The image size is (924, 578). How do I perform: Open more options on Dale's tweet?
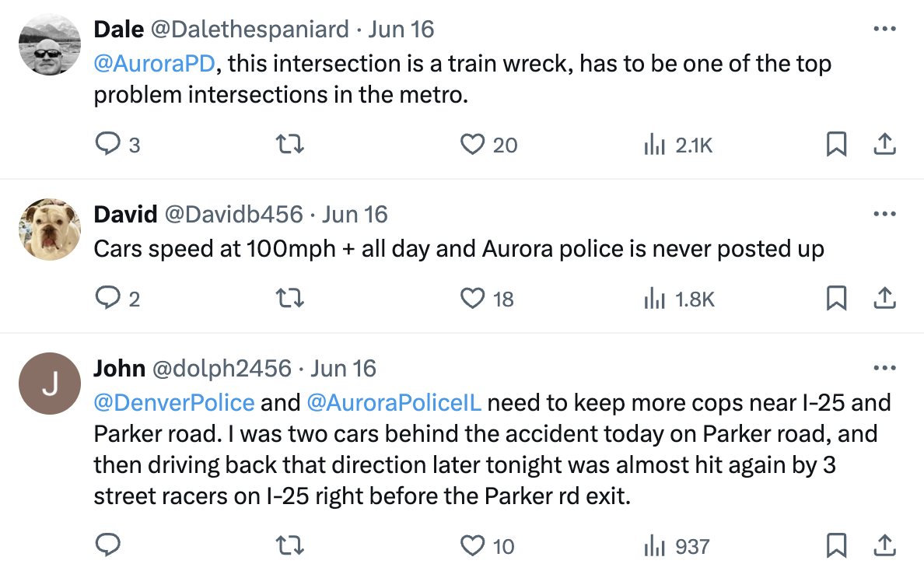coord(885,30)
